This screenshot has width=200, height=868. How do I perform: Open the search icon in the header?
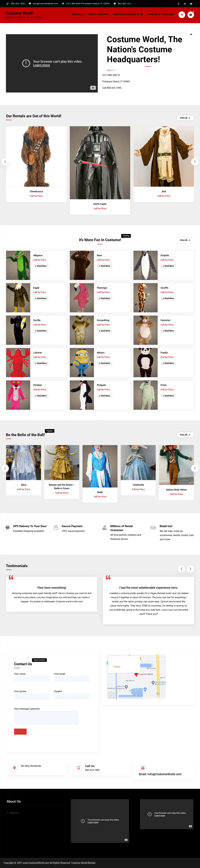[182, 15]
